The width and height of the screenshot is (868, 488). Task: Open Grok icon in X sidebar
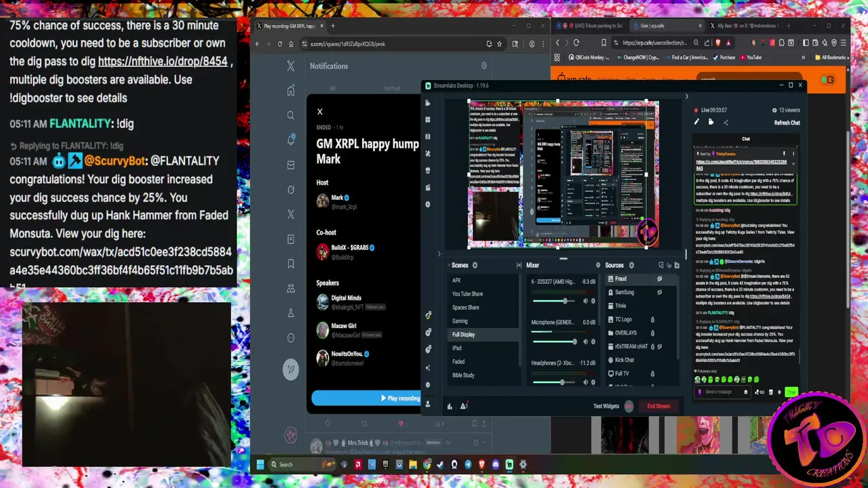point(291,190)
